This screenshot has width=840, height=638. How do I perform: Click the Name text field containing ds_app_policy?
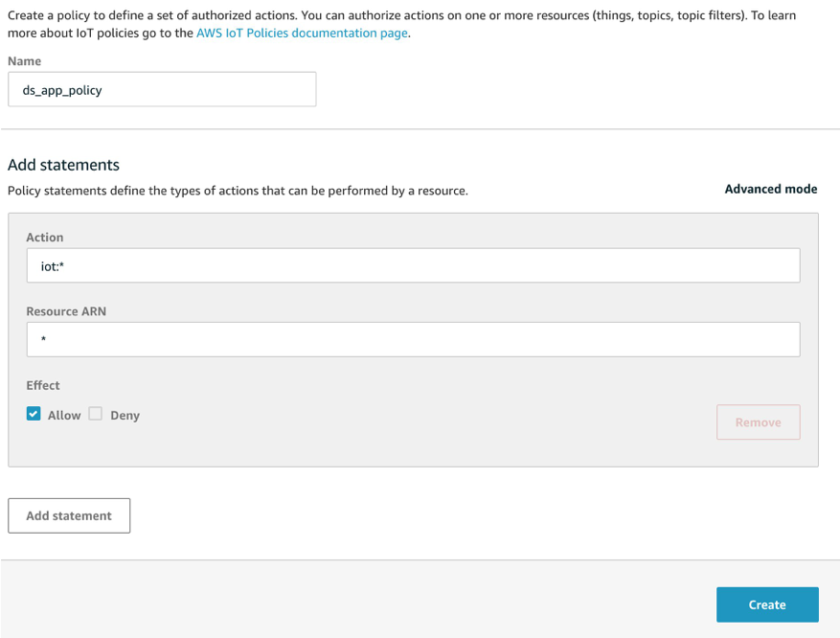point(161,89)
